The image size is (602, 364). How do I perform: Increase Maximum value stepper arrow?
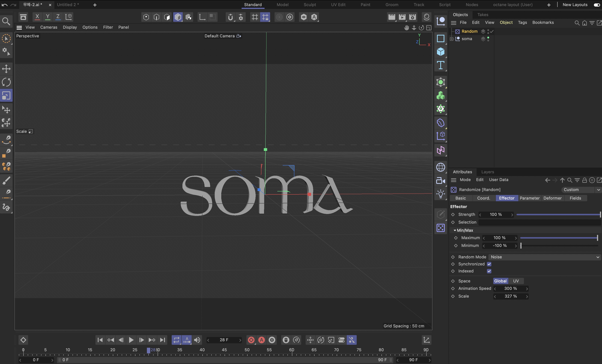(x=516, y=238)
